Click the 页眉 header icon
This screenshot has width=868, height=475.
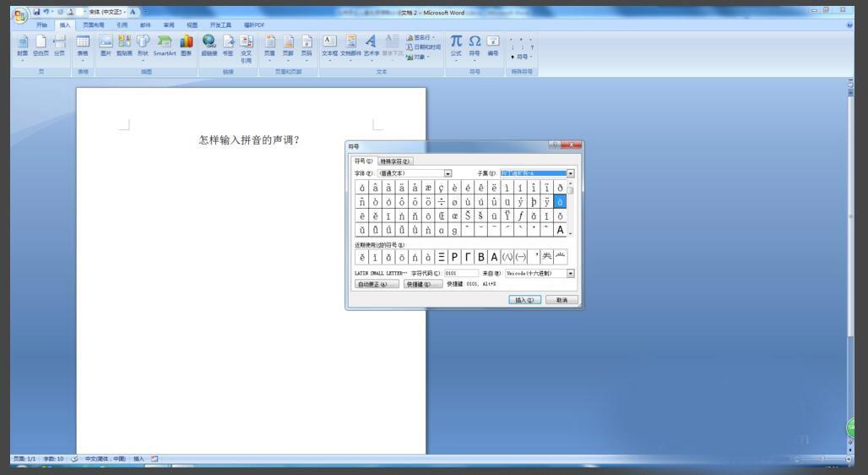click(x=270, y=43)
